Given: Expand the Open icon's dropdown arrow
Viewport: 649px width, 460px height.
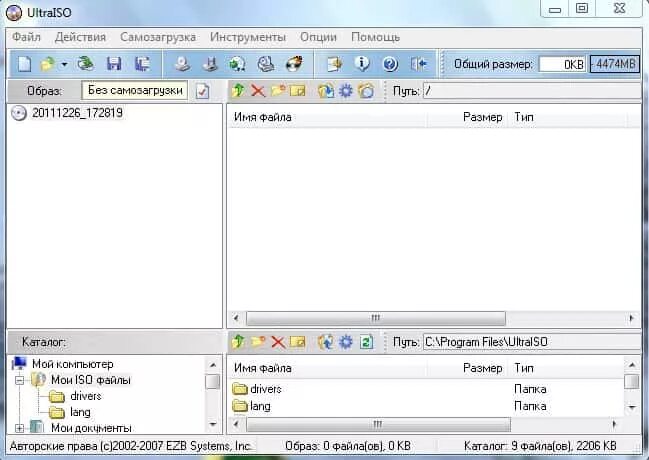Looking at the screenshot, I should (64, 65).
